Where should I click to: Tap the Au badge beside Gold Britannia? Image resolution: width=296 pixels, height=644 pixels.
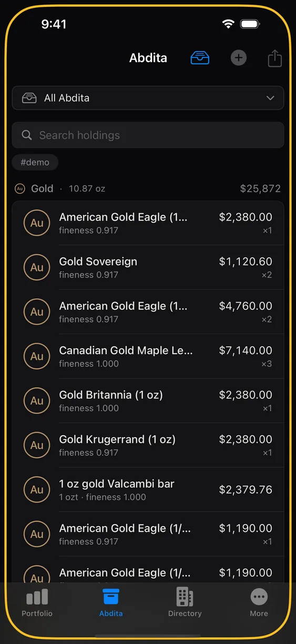(x=37, y=400)
